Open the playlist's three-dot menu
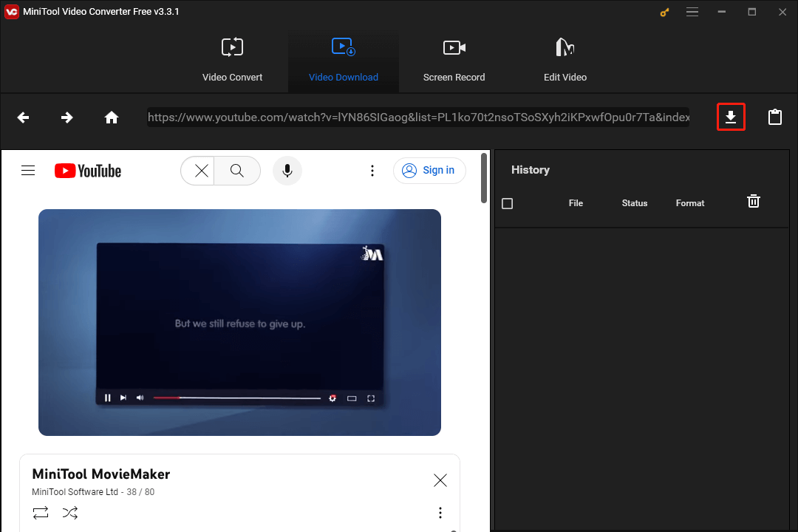798x532 pixels. tap(440, 512)
